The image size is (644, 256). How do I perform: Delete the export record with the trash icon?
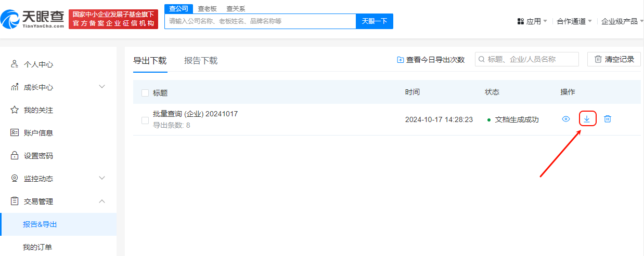tap(607, 119)
